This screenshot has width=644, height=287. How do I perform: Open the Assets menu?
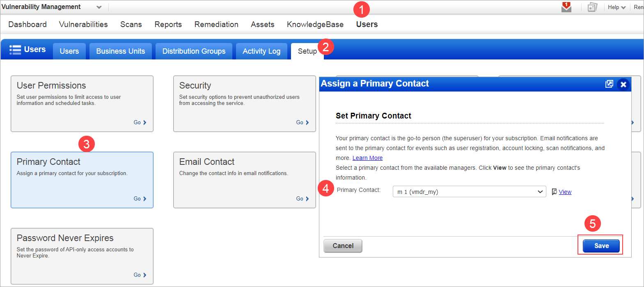click(x=263, y=24)
